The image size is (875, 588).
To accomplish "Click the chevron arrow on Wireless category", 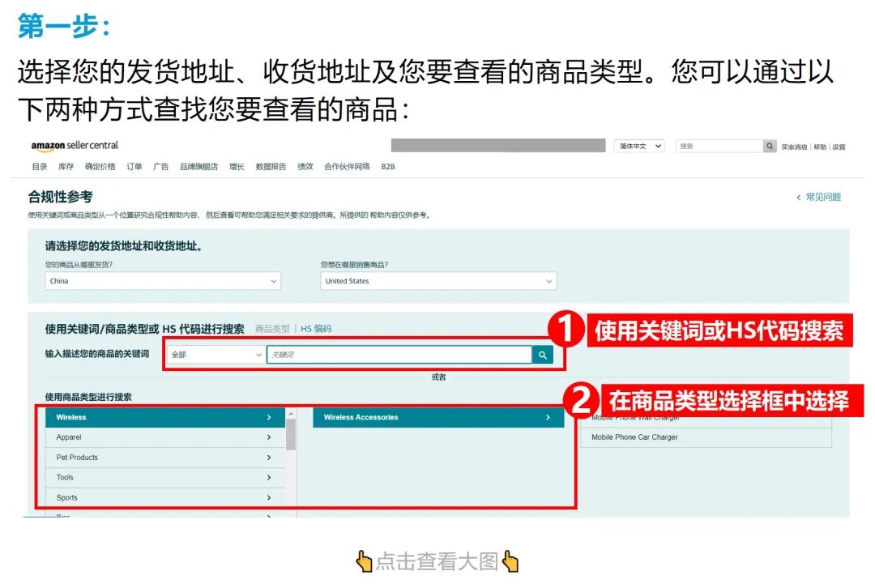I will 267,417.
